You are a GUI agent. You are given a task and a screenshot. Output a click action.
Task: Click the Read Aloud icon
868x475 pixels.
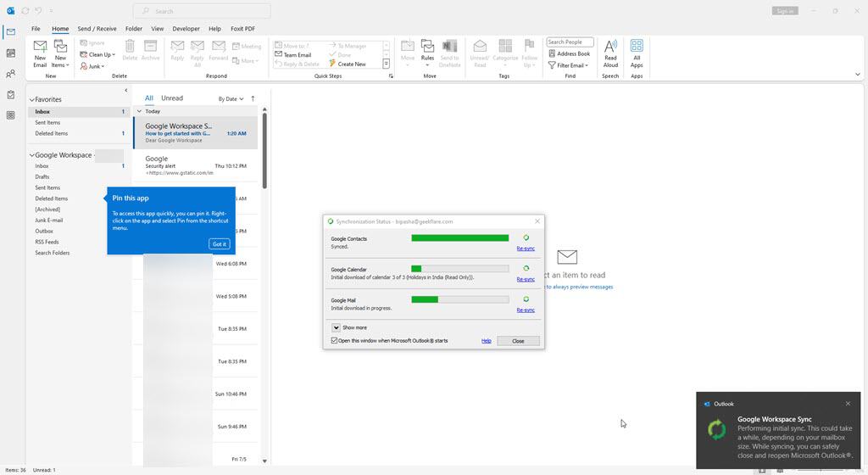click(x=610, y=53)
